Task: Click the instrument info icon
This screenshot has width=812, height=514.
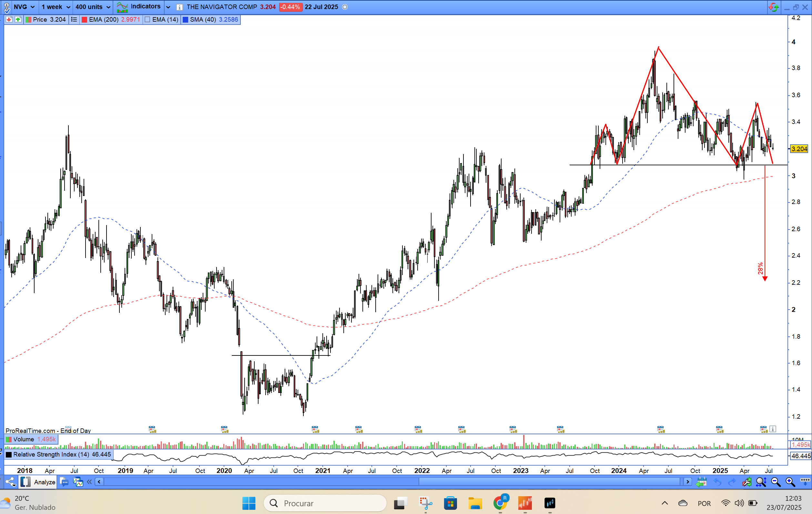Action: tap(179, 7)
